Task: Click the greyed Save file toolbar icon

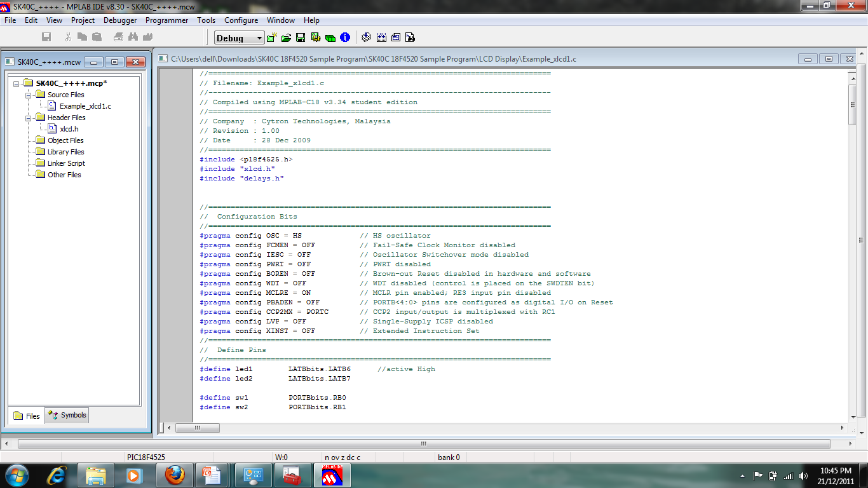Action: (46, 37)
